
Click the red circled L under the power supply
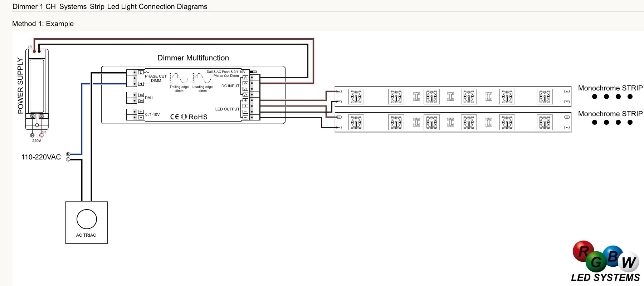click(x=41, y=135)
